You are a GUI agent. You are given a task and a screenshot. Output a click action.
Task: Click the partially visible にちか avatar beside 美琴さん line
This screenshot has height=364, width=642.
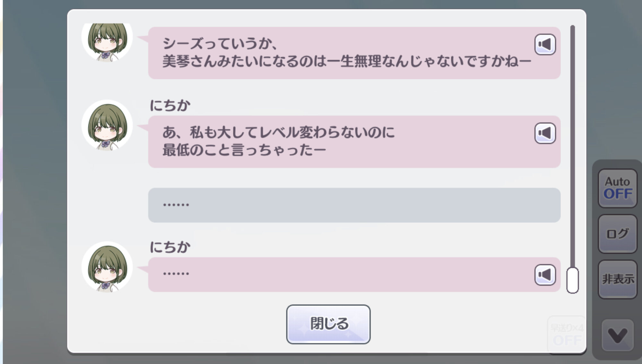tap(107, 42)
